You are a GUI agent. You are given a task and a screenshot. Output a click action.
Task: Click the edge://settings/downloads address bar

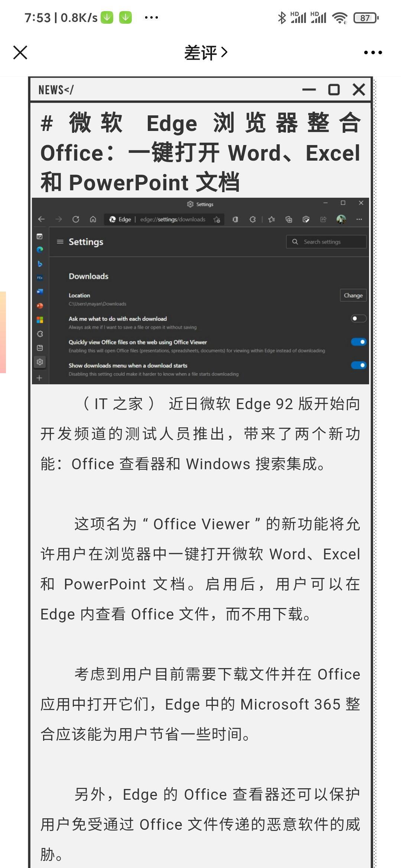164,219
